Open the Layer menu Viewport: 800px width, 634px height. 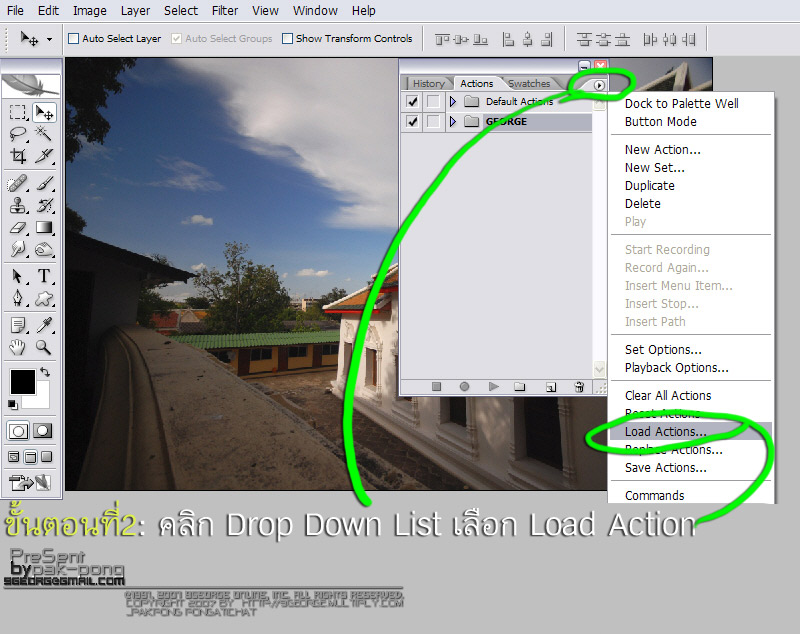pyautogui.click(x=135, y=10)
